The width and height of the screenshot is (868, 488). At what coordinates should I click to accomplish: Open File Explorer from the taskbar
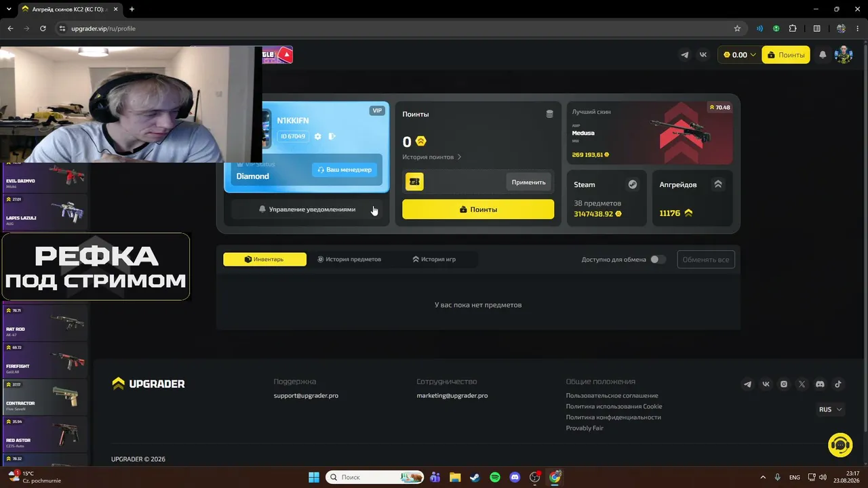click(x=455, y=477)
